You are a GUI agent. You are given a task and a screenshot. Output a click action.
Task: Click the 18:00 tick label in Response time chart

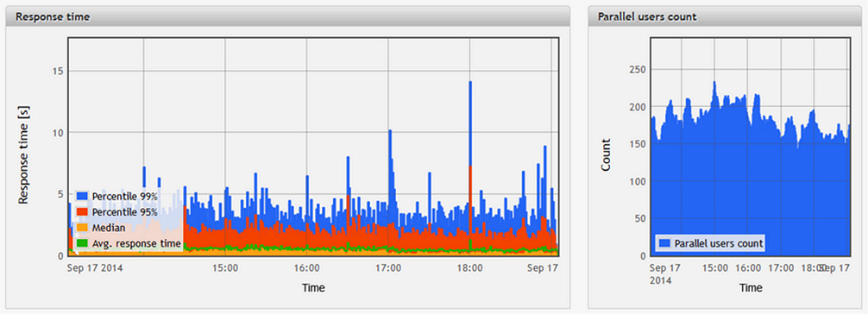coord(469,267)
